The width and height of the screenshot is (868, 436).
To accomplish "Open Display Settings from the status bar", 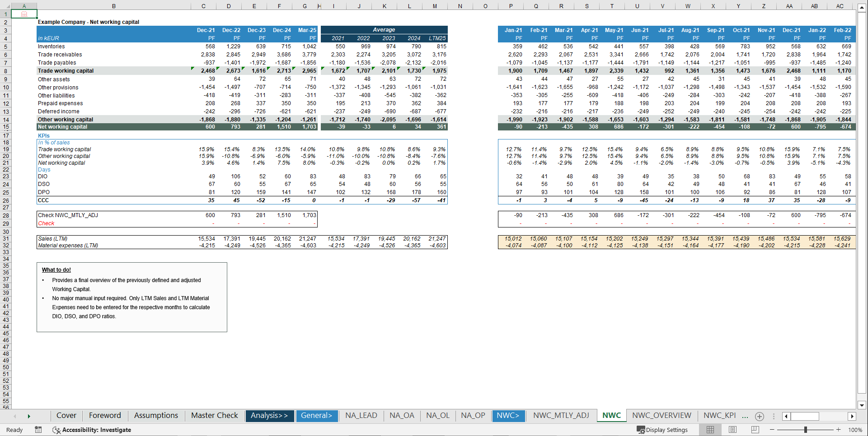I will 662,430.
